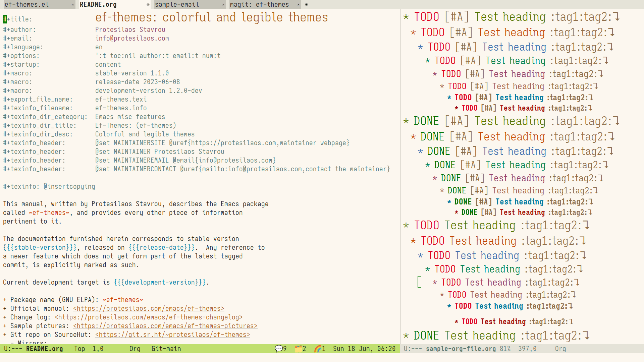Click the folder dividers mail indicator icon

(298, 349)
